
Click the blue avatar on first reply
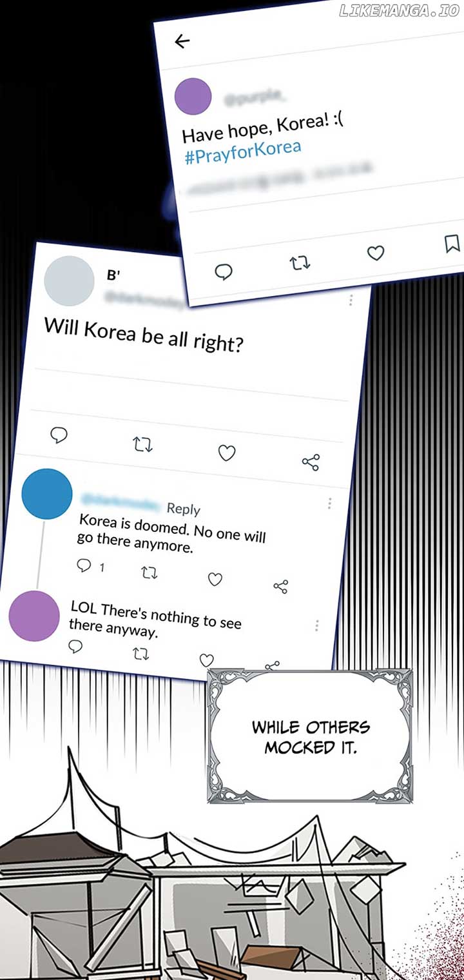click(47, 494)
